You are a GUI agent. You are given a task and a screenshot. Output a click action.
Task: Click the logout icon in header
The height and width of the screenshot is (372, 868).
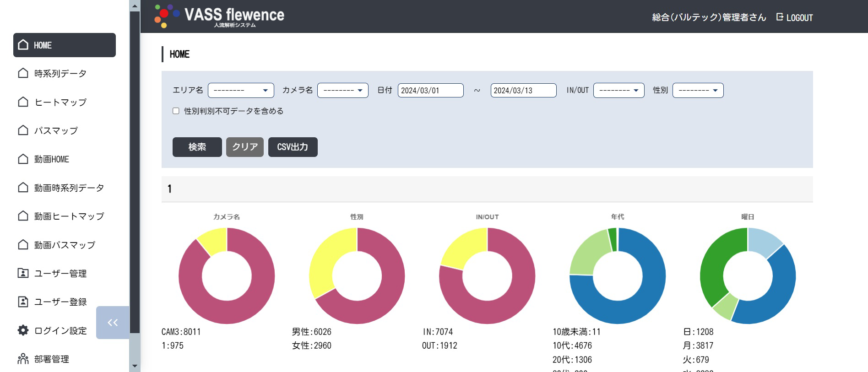pyautogui.click(x=780, y=17)
